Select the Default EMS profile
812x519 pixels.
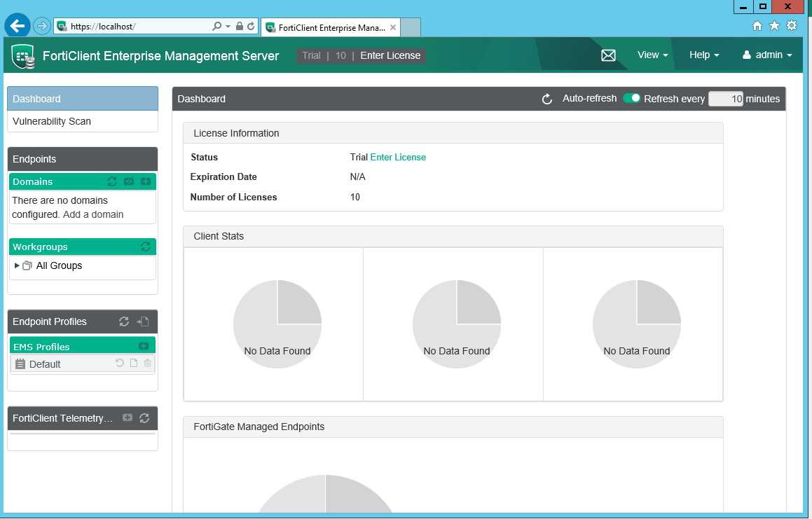pyautogui.click(x=83, y=364)
